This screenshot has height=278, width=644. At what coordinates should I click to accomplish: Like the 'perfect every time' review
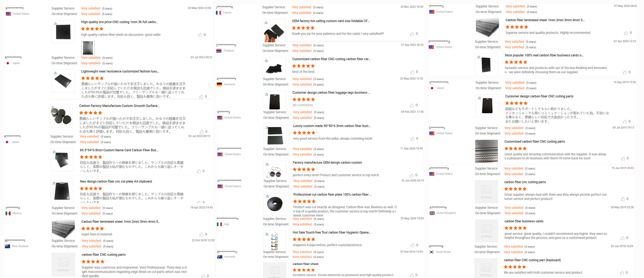tap(412, 175)
